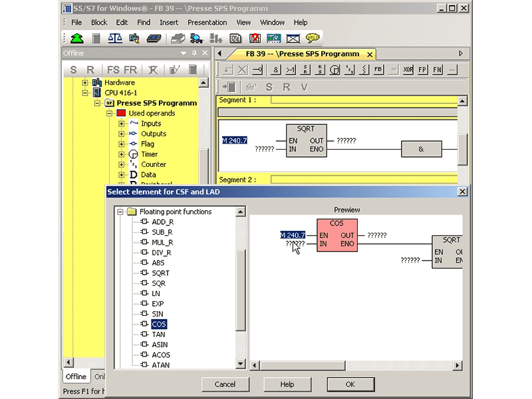Select the Offline tab at bottom
This screenshot has width=532, height=399.
(x=76, y=376)
